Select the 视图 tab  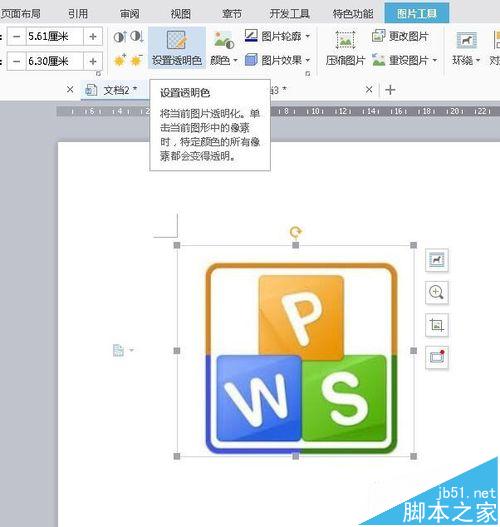tap(181, 14)
